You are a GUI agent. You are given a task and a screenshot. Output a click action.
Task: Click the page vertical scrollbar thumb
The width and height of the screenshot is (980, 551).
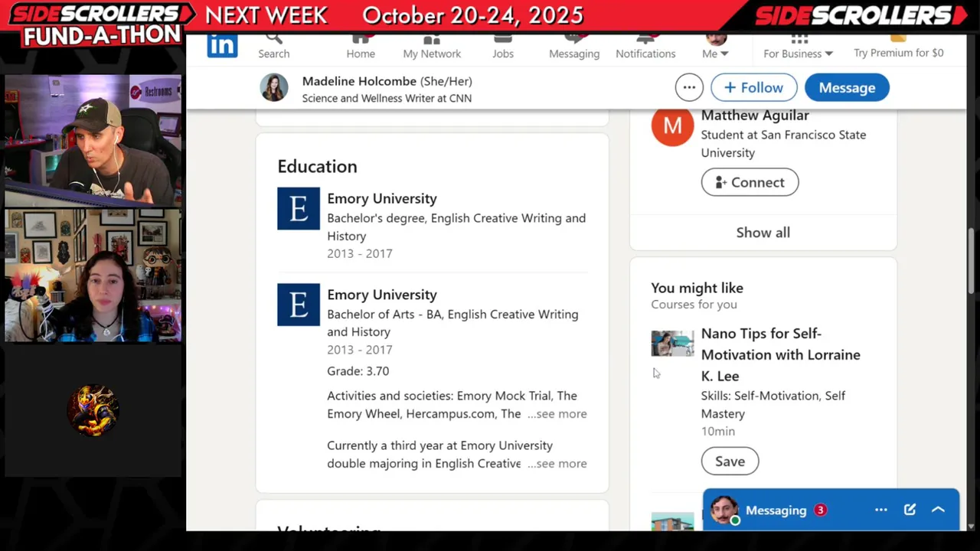972,260
